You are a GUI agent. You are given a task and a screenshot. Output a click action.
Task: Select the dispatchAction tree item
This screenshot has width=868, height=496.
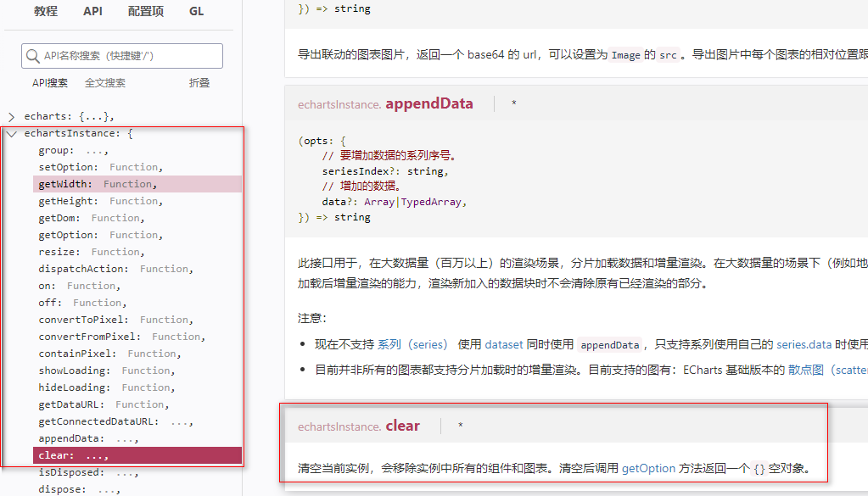coord(137,269)
